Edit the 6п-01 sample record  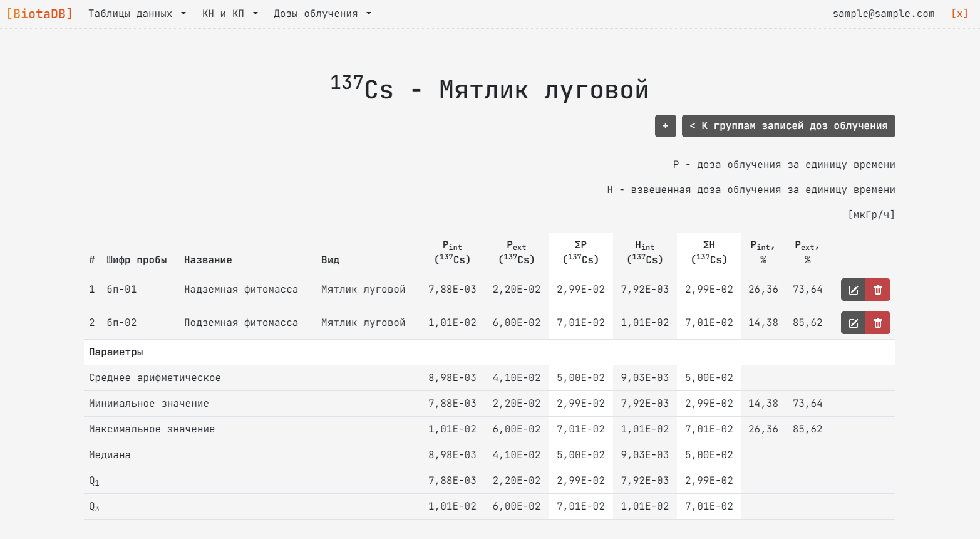(853, 290)
